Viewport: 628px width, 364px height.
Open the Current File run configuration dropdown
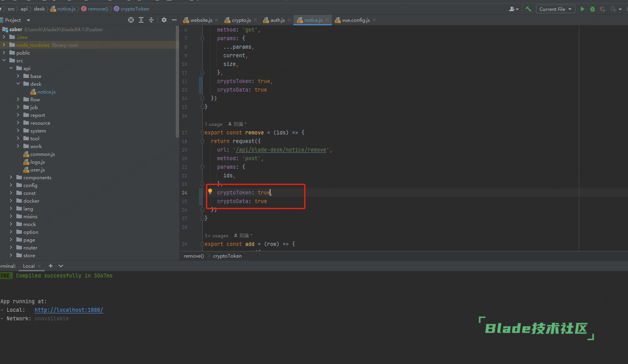pyautogui.click(x=555, y=9)
